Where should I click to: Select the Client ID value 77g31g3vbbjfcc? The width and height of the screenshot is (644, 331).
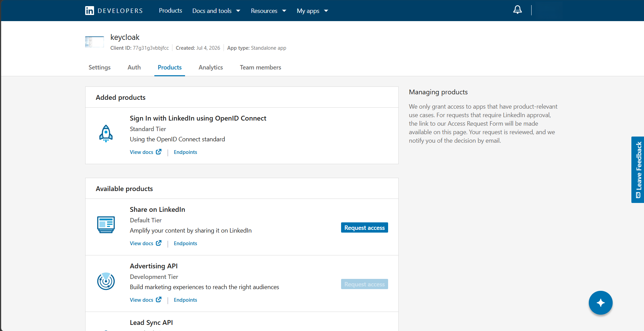[151, 48]
